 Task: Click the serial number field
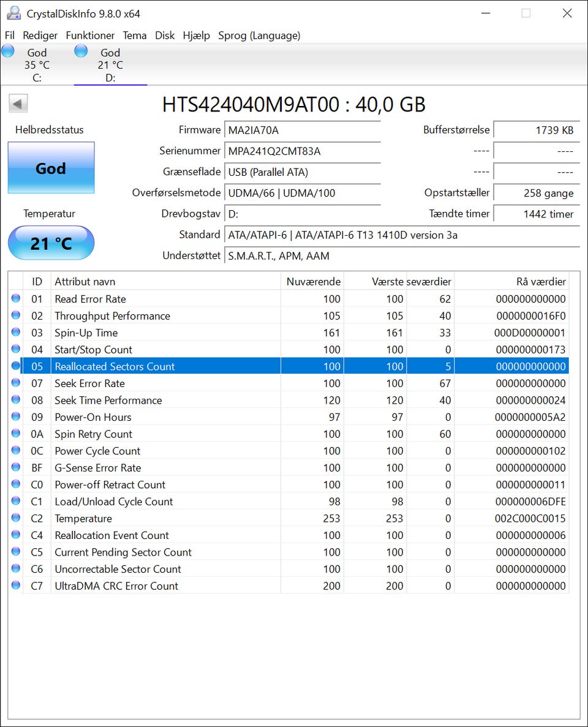pyautogui.click(x=303, y=151)
